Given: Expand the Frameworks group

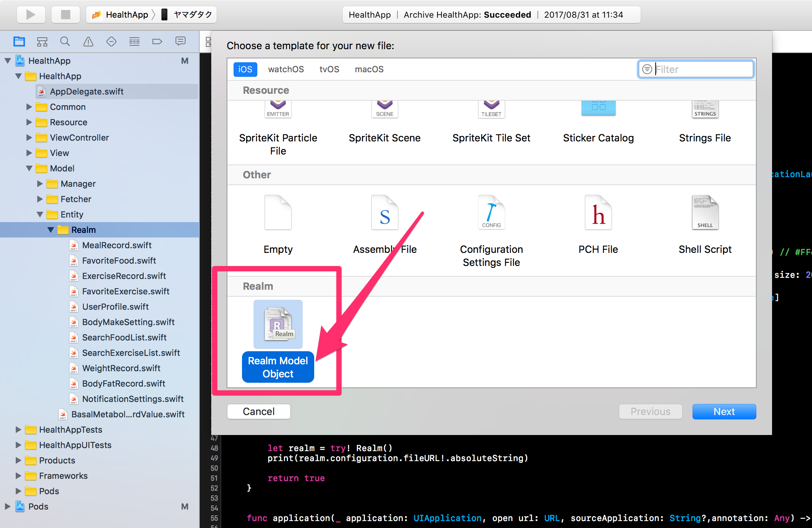Looking at the screenshot, I should pos(18,476).
